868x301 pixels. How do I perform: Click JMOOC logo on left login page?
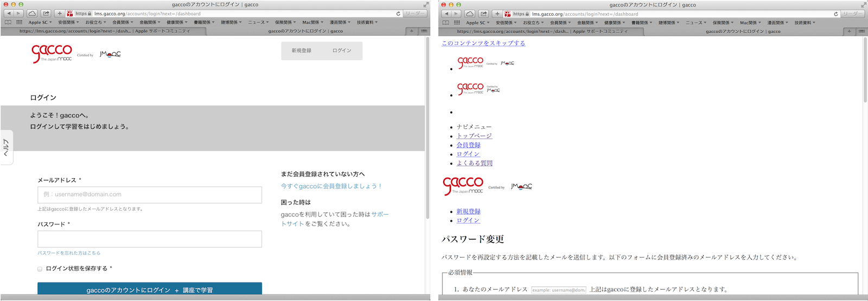tap(110, 54)
